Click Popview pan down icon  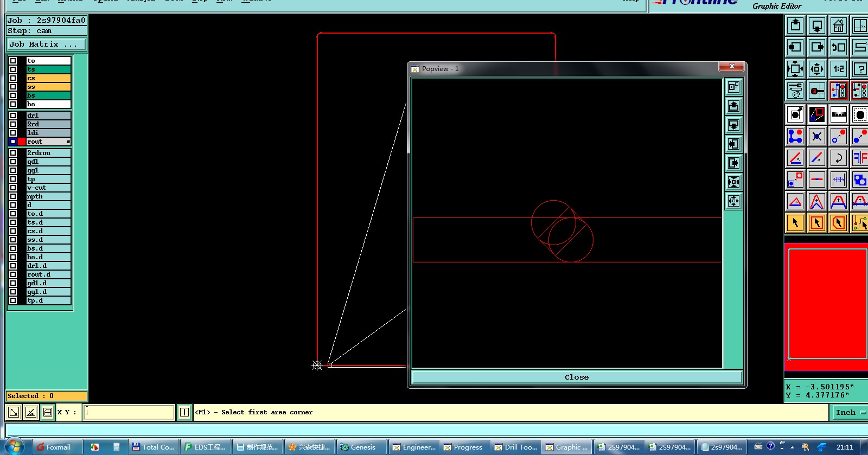point(733,125)
